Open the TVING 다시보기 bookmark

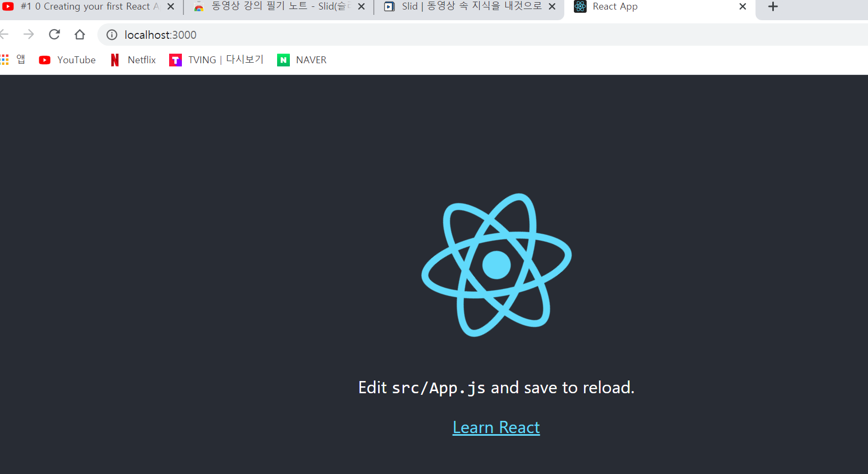216,60
